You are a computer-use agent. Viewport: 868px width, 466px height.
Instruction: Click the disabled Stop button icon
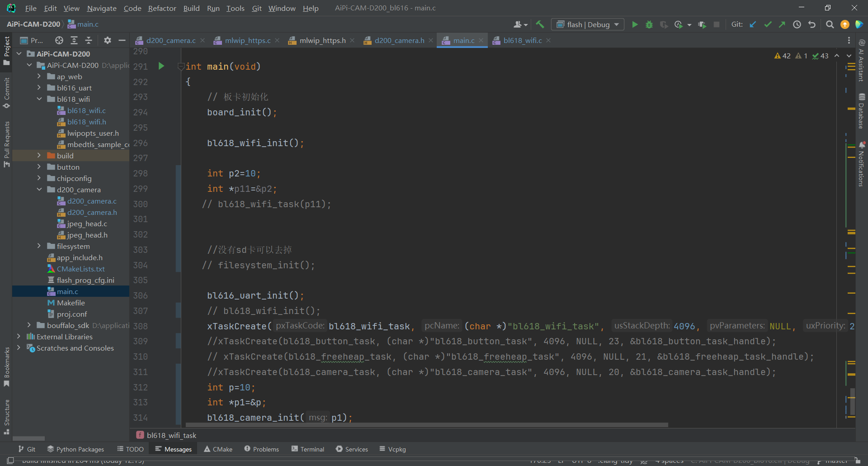pyautogui.click(x=717, y=24)
